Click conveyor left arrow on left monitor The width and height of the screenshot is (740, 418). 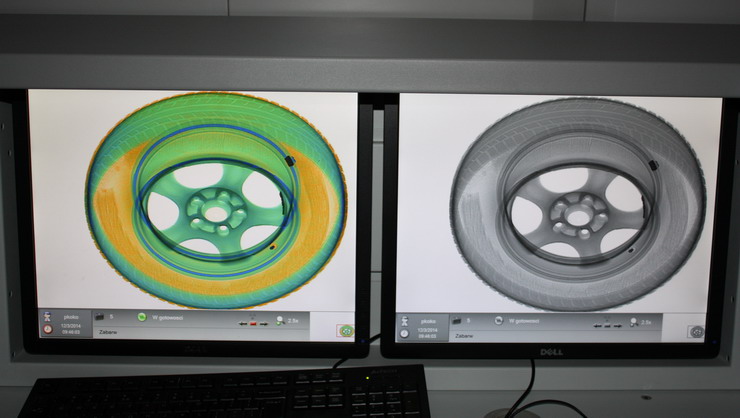tap(242, 324)
